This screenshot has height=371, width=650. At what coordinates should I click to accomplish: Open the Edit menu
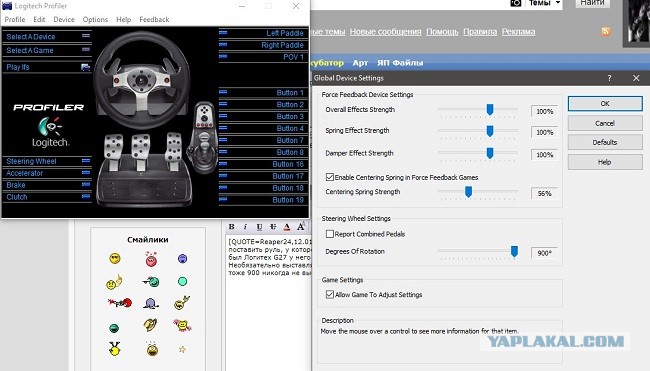[x=39, y=19]
